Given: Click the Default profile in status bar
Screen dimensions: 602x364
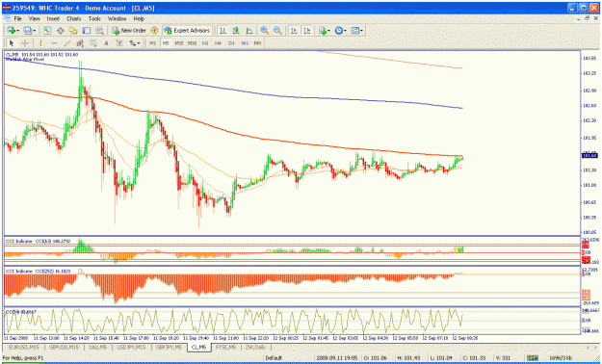Looking at the screenshot, I should click(x=274, y=358).
